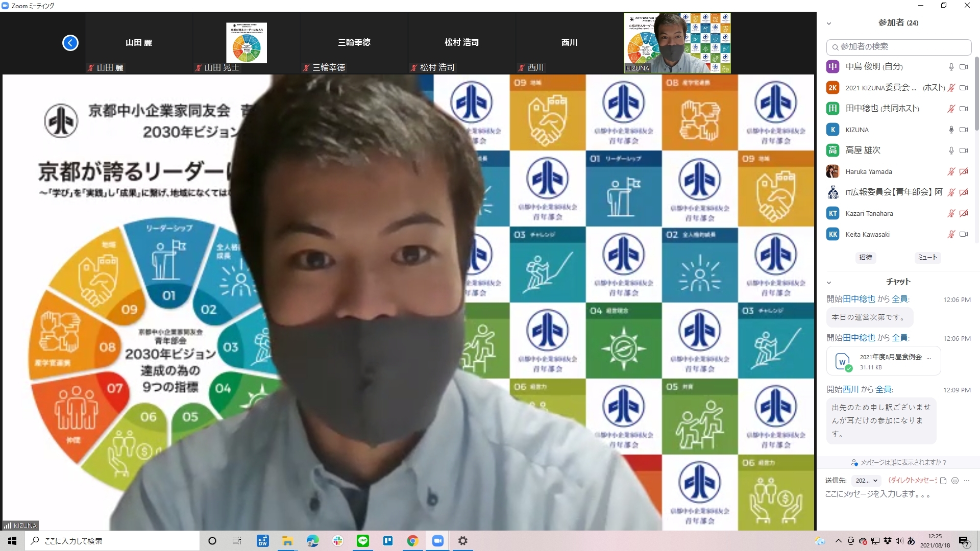
Task: Click microphone icon for 高屋 雄次
Action: click(x=951, y=151)
